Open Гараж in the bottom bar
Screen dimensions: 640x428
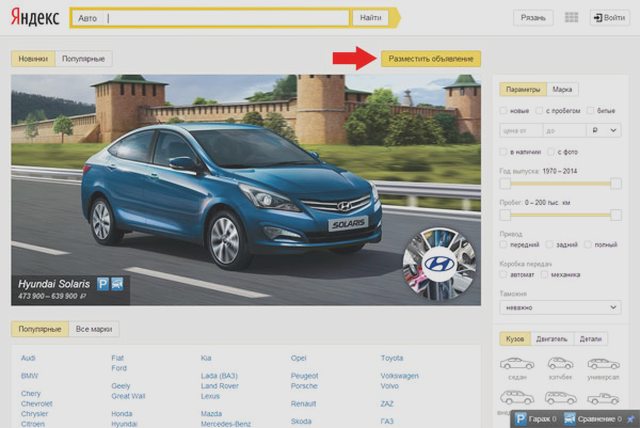tap(536, 419)
